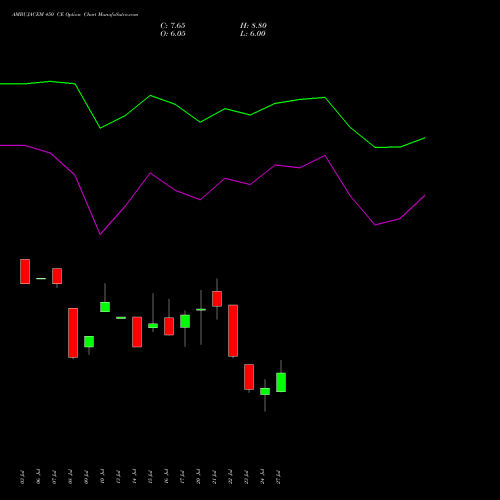Image resolution: width=500 pixels, height=500 pixels.
Task: Click the 20 Jul date label
Action: coord(198,477)
